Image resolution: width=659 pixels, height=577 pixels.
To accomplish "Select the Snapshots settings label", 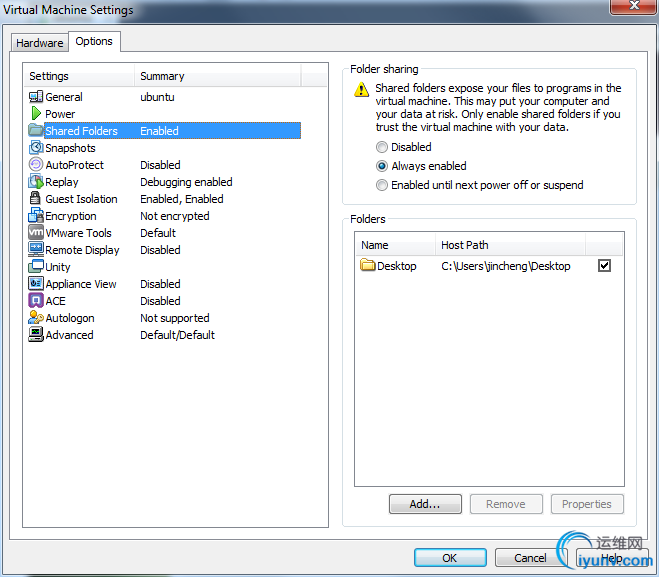I will click(70, 148).
